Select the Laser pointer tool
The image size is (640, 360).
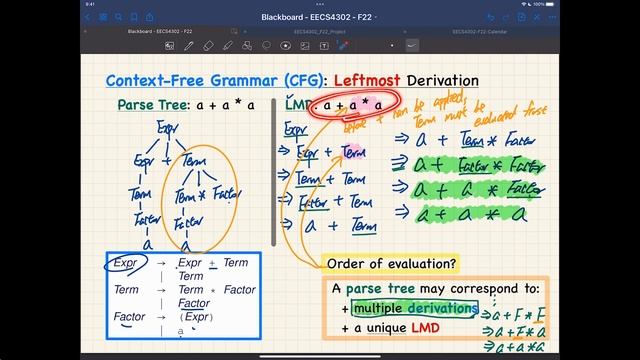343,45
